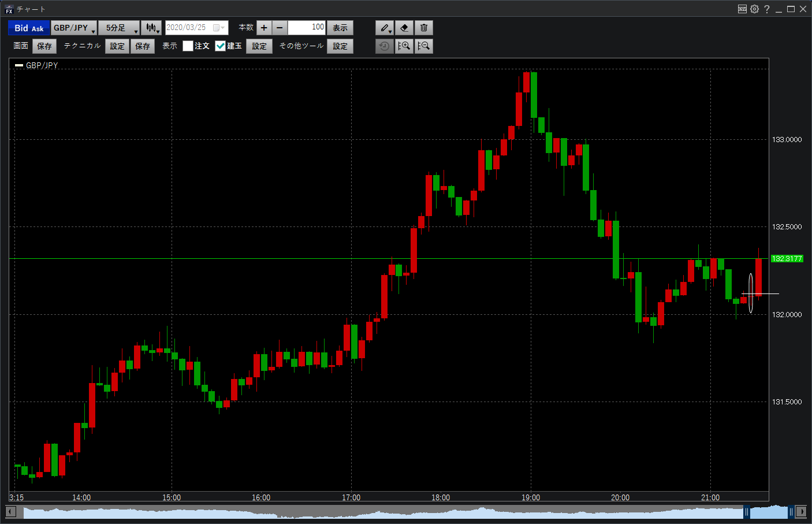Open テクニカル 設定 settings button
Viewport: 812px width, 524px height.
point(117,46)
